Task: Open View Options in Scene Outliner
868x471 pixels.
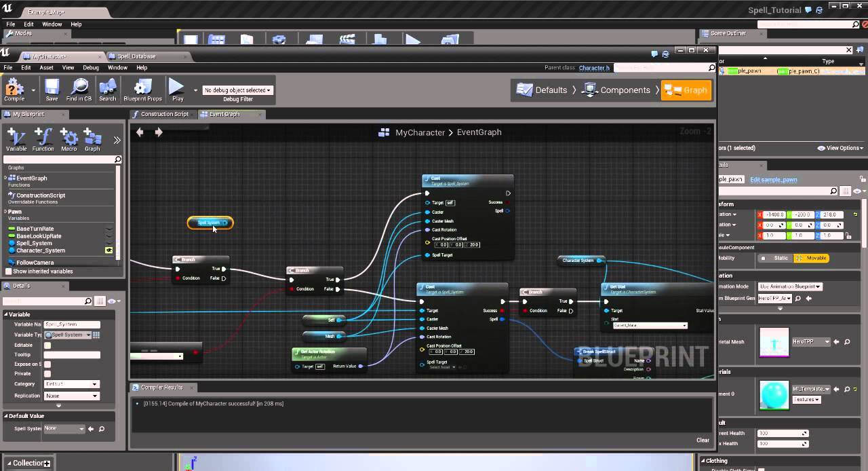Action: [841, 148]
